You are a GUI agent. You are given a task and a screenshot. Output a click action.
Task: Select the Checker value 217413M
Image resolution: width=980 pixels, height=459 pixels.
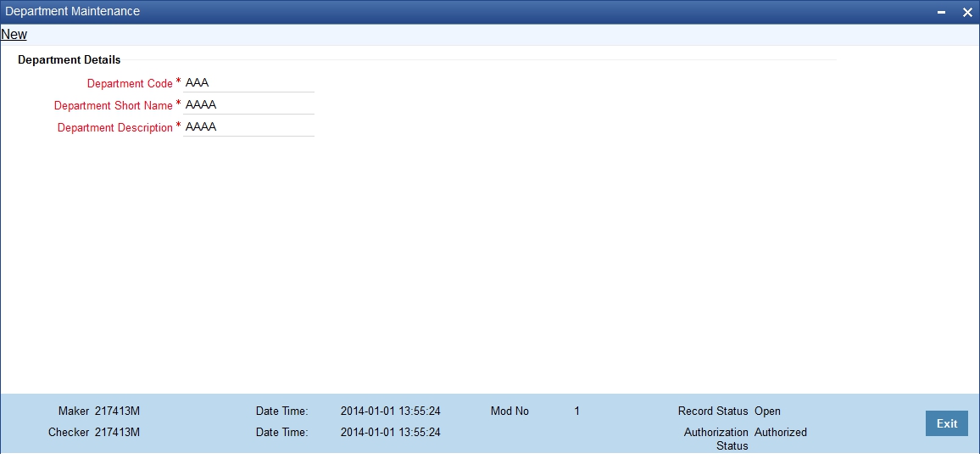(x=118, y=432)
